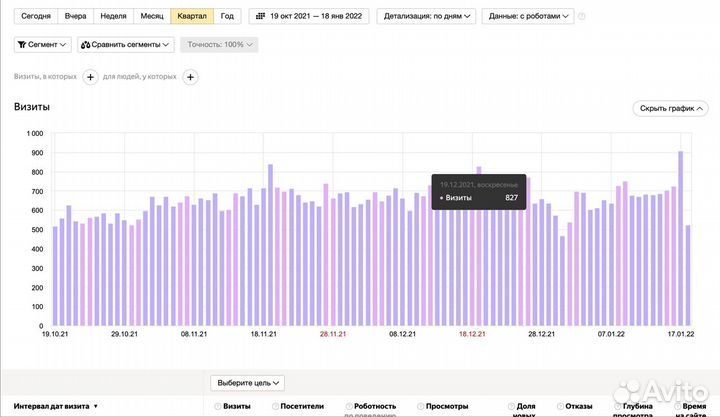Select the Посетители column radio button

(275, 407)
